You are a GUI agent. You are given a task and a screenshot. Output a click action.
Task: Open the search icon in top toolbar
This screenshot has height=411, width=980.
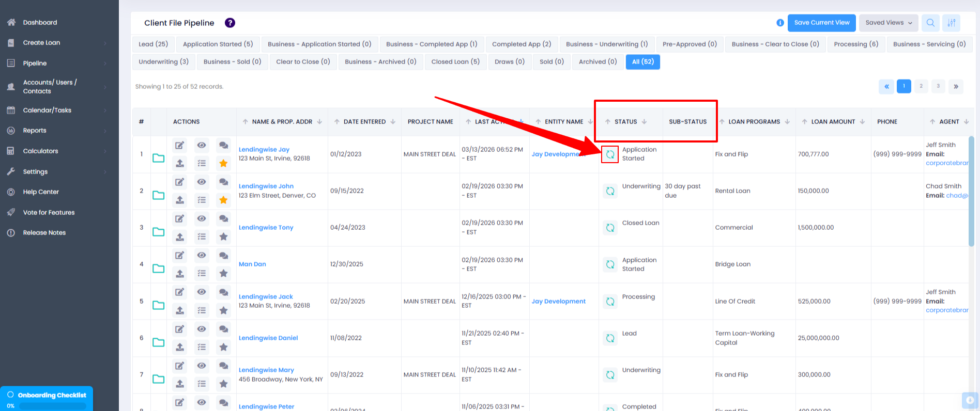(x=930, y=23)
